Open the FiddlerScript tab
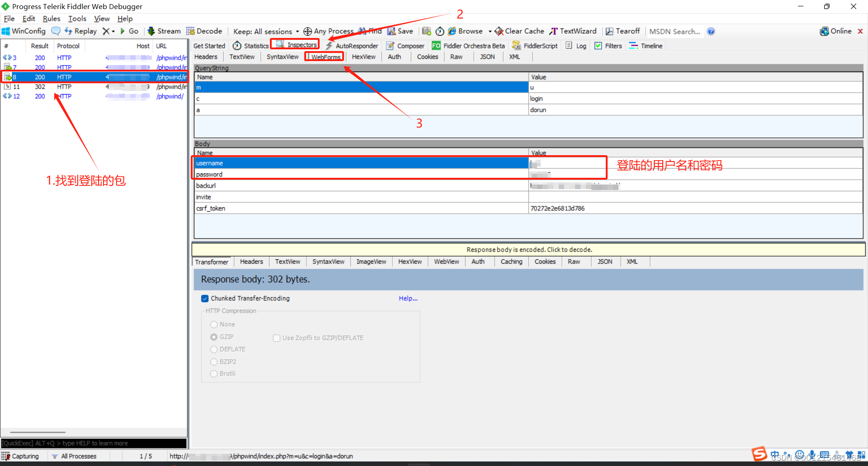 pos(535,46)
